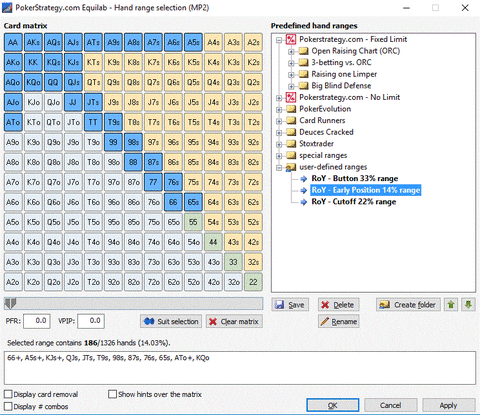Enable Show hints over the matrix
Image resolution: width=480 pixels, height=415 pixels.
click(x=112, y=394)
